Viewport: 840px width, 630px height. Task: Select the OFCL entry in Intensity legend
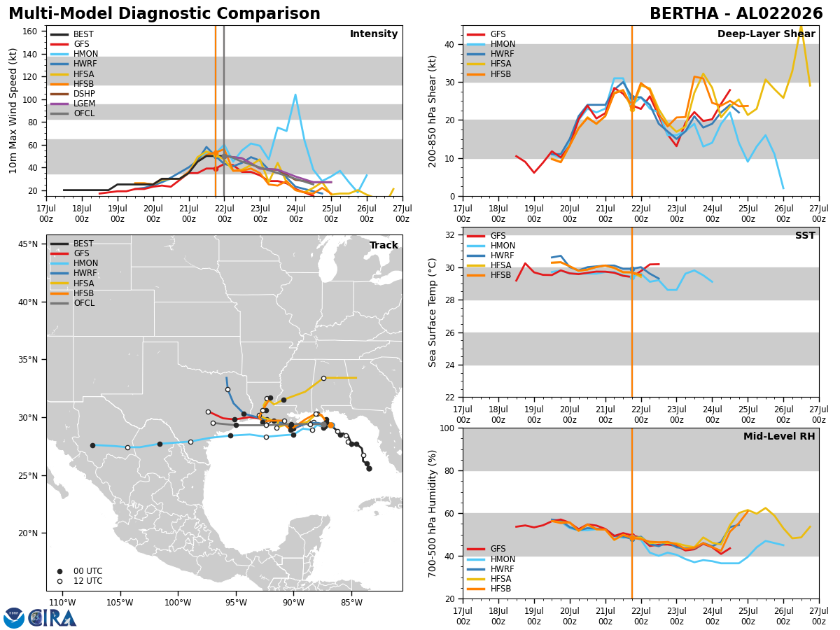[73, 113]
